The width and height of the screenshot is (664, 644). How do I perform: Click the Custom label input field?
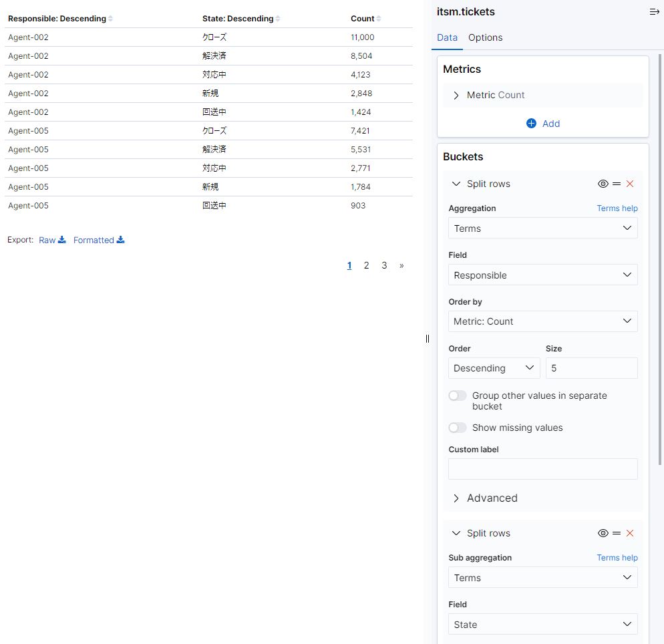[x=542, y=469]
